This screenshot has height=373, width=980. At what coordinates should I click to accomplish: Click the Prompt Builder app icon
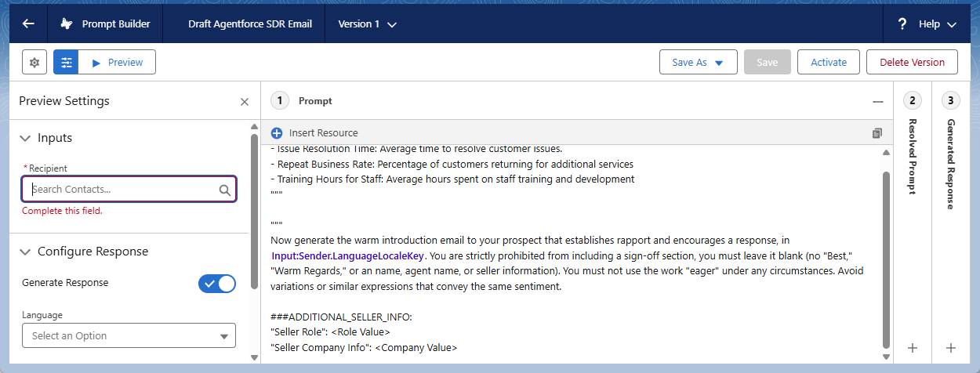(x=67, y=24)
